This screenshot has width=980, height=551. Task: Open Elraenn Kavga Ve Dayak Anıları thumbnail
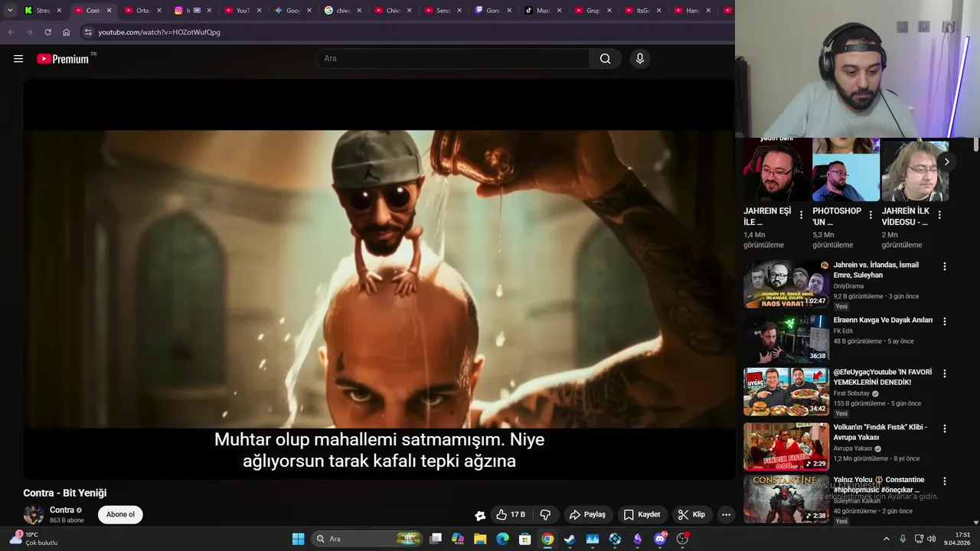[x=786, y=338]
